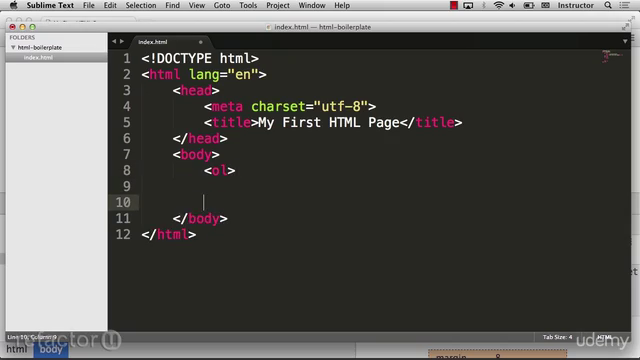Click the opening <head> tag
The width and height of the screenshot is (640, 360).
pos(196,91)
